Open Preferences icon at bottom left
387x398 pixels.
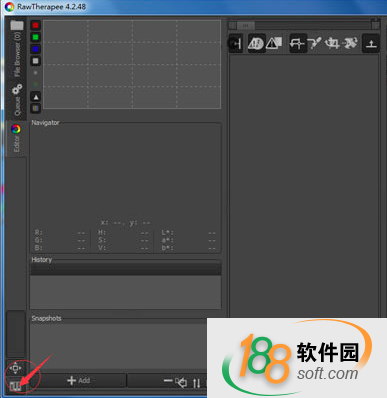coord(15,386)
